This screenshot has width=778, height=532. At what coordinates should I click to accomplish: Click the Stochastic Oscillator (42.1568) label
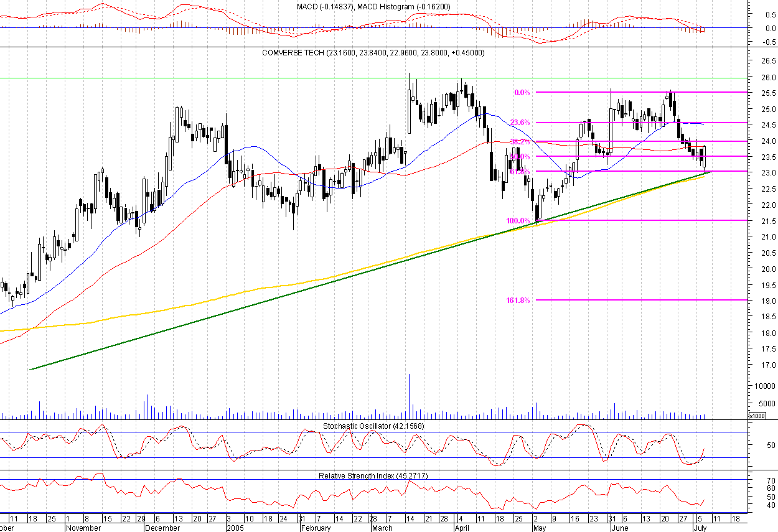point(373,426)
